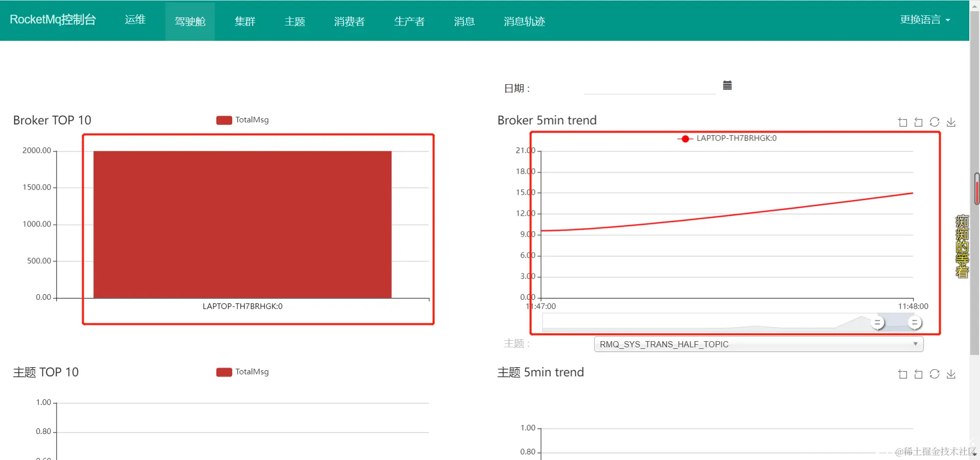This screenshot has height=460, width=980.
Task: Open the calendar date picker icon
Action: point(727,85)
